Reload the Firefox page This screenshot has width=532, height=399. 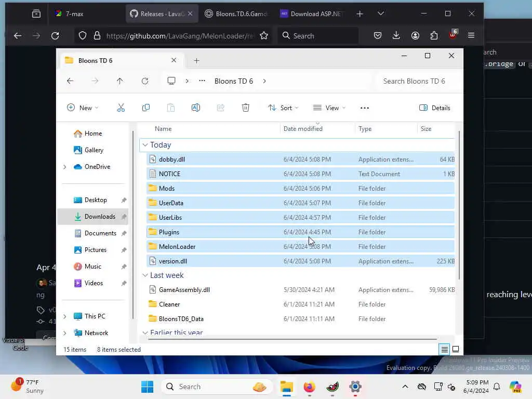coord(55,36)
